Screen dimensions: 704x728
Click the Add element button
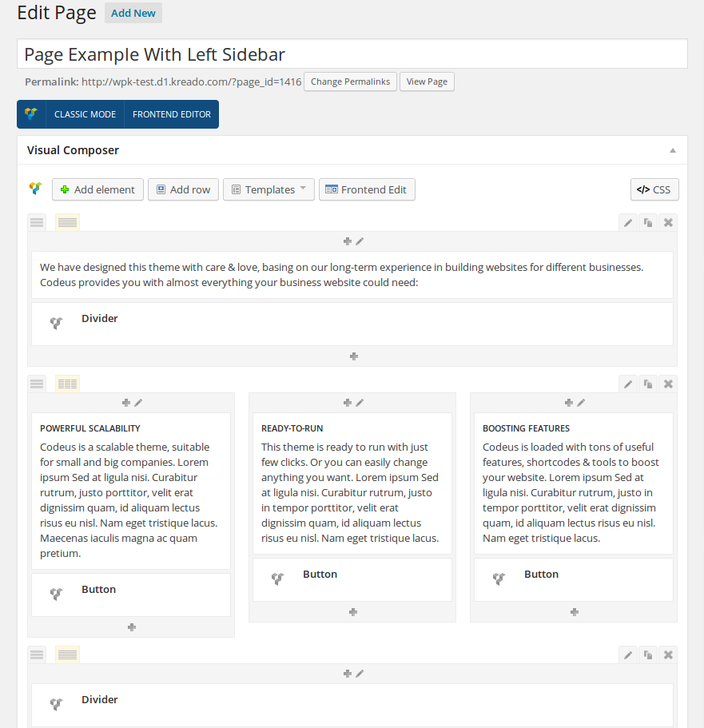click(97, 189)
